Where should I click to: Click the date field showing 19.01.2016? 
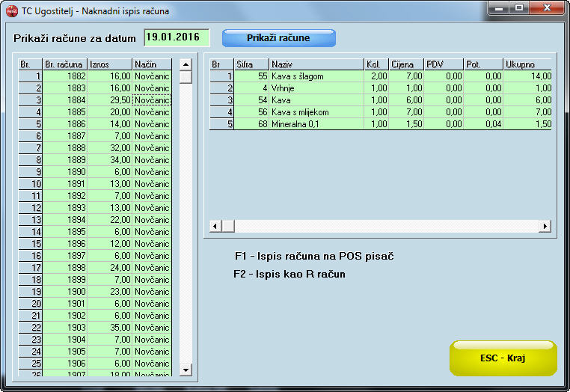pos(177,37)
